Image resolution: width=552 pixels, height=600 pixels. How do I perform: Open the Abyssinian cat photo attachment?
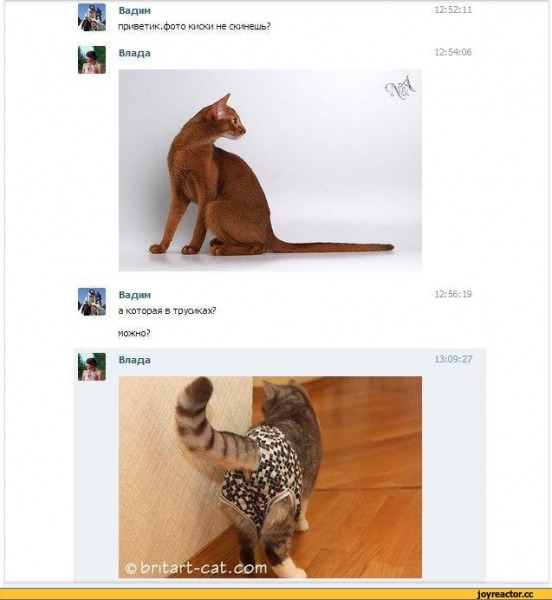[x=270, y=170]
